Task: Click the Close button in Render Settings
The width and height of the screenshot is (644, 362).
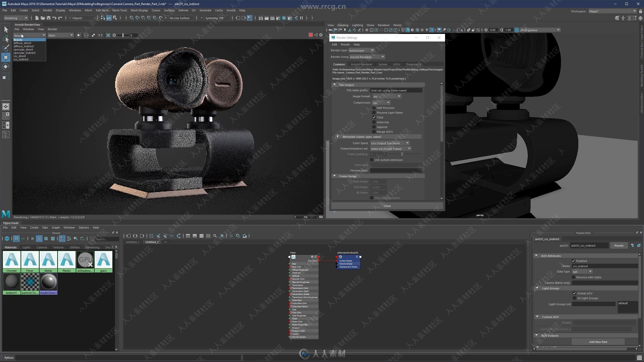Action: 387,206
